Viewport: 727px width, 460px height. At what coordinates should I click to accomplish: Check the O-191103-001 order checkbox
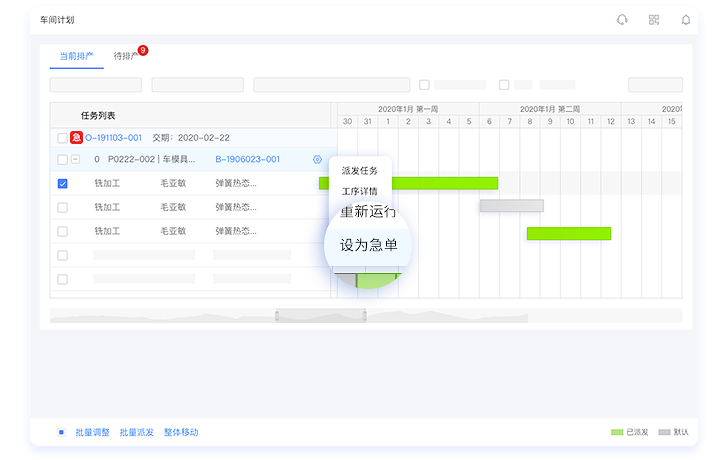pos(63,138)
